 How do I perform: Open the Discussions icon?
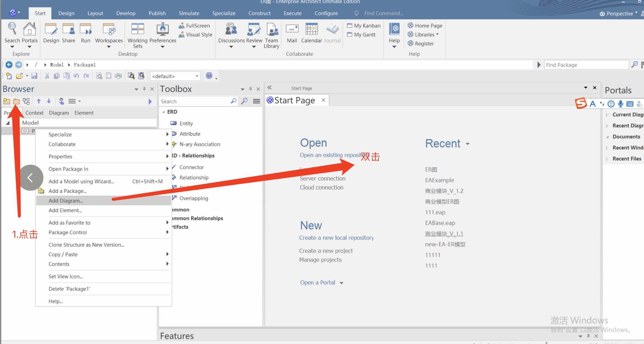[x=231, y=29]
